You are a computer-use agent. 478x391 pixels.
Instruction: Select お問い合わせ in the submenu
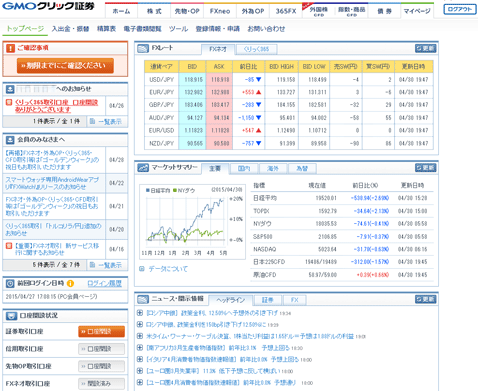point(266,29)
